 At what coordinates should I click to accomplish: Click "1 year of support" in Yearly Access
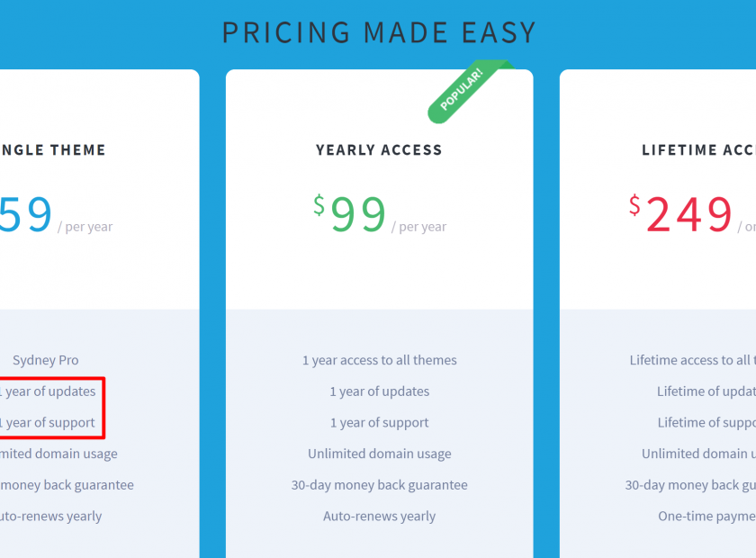pyautogui.click(x=379, y=423)
